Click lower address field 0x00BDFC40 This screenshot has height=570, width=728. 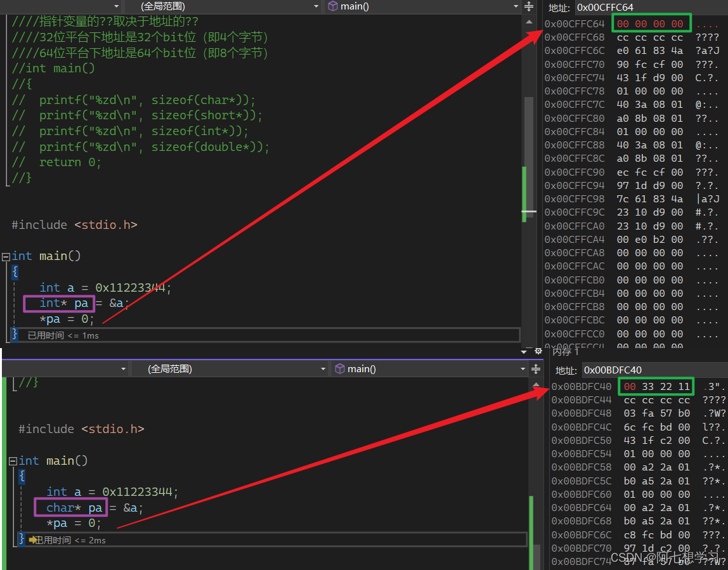[654, 370]
